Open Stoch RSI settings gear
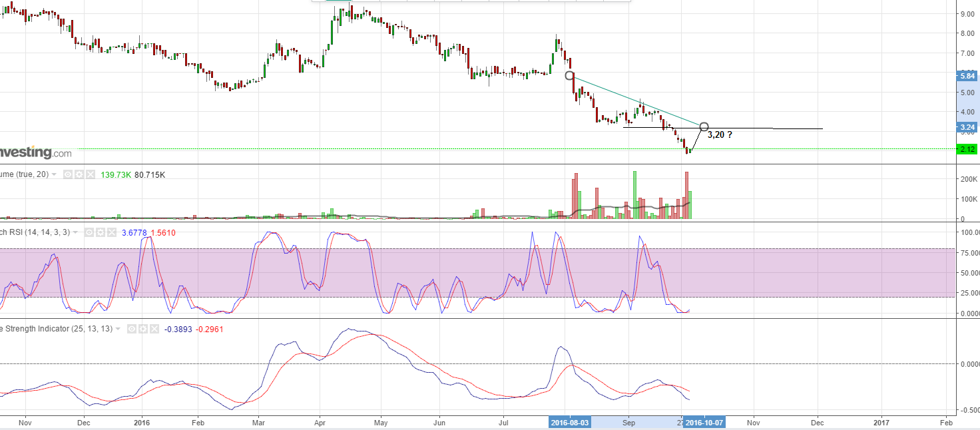 click(99, 232)
